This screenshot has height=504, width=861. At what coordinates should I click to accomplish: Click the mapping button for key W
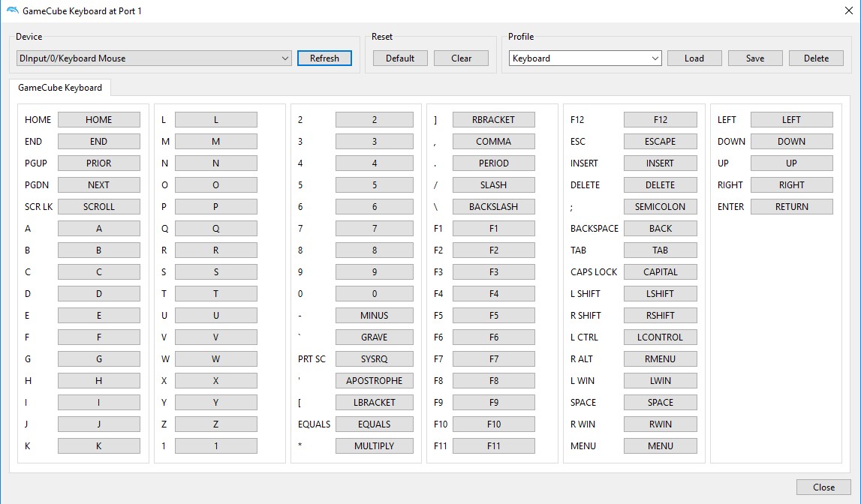point(215,358)
